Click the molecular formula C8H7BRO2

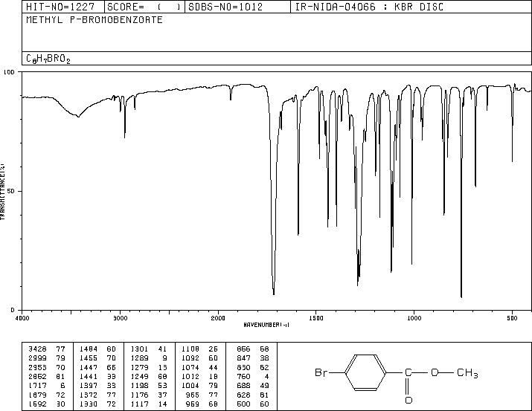point(48,59)
